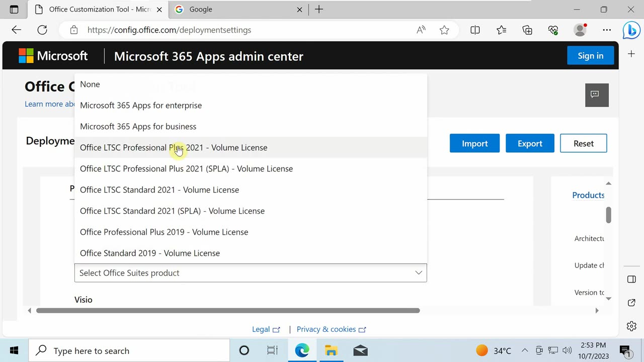Select Office Professional Plus 2019 - Volume License
Screen dimensions: 644x362
coord(251,232)
